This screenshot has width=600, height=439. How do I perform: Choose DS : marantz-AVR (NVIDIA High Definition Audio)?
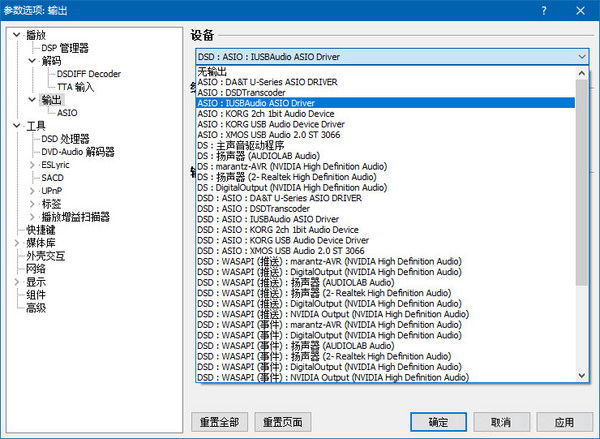coord(385,166)
